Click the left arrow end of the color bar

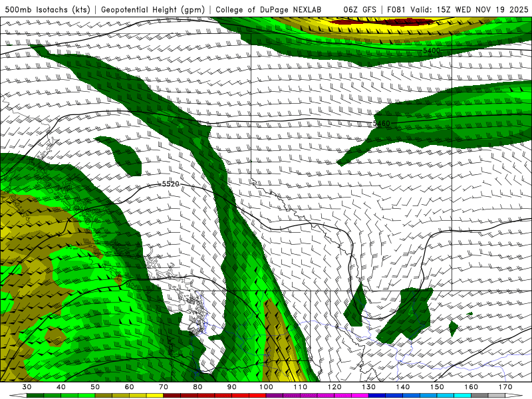(x=18, y=394)
